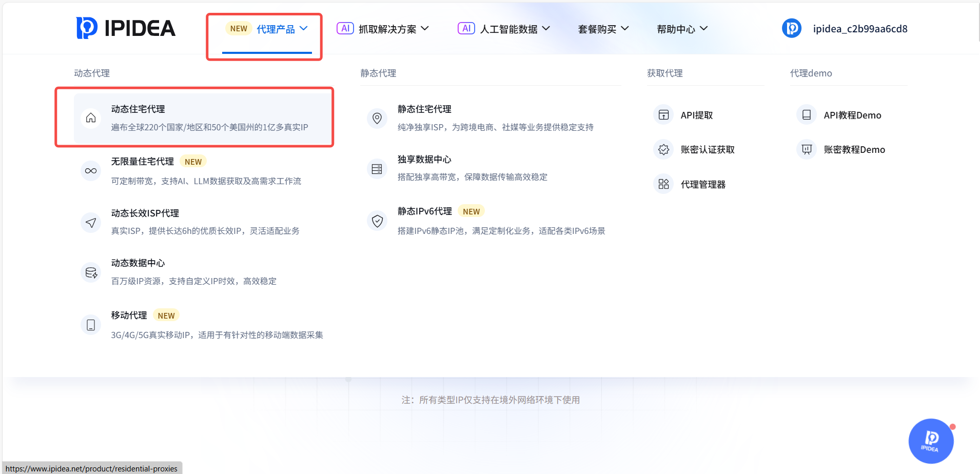Expand the 帮助中心 dropdown chevron
The width and height of the screenshot is (980, 474).
[704, 28]
